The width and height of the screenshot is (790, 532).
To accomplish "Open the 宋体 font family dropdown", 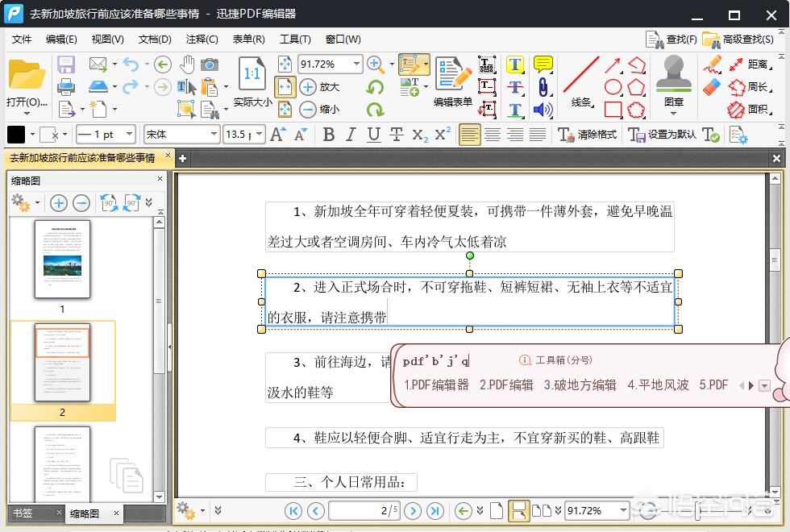I will coord(181,134).
